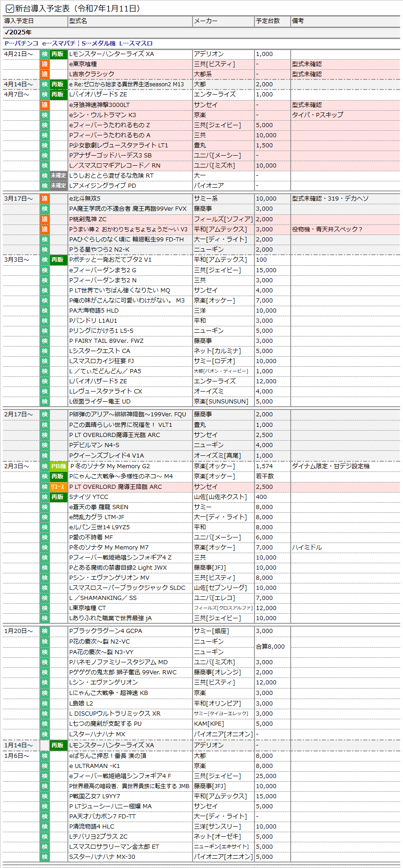Click the 再販 badge in the 1月14日 row
403x868 pixels.
point(58,745)
